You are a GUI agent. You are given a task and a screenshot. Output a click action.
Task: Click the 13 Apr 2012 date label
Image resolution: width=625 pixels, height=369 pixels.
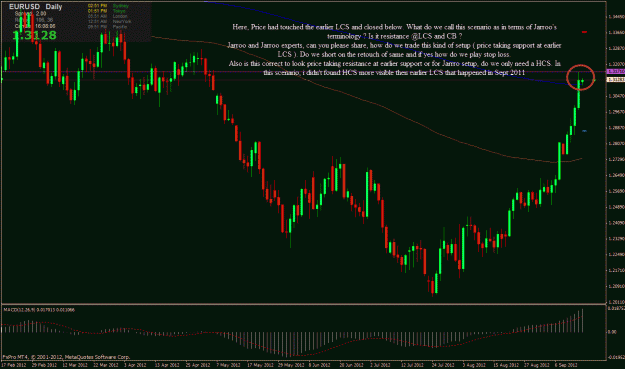167,365
